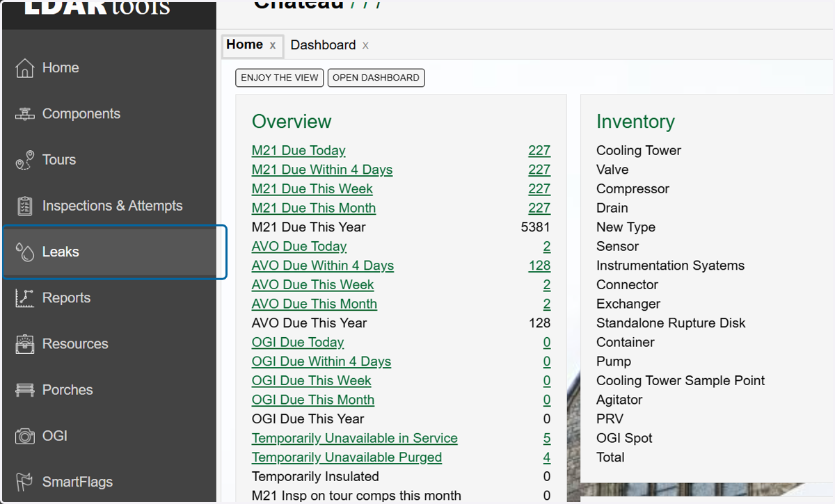Open the M21 Due This Week link
Screen dimensions: 835x504
312,189
